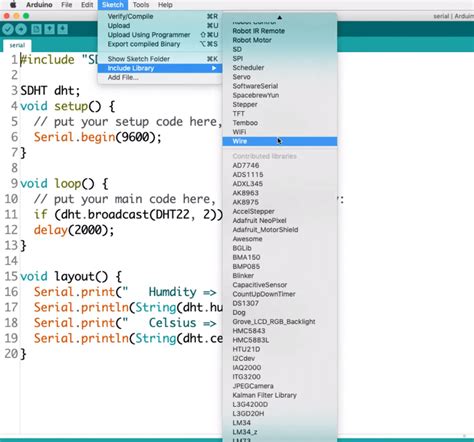Open the Help menu
Viewport: 474px width, 442px height.
pos(165,5)
